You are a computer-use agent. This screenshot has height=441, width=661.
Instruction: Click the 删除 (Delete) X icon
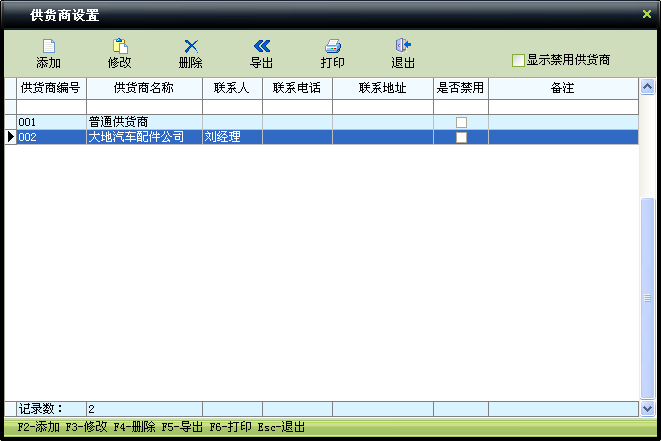click(191, 46)
